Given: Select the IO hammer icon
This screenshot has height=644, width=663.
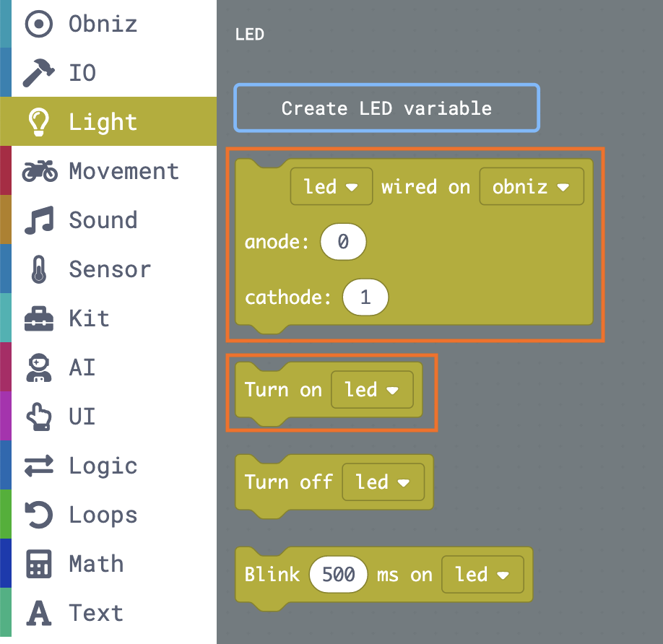Looking at the screenshot, I should click(38, 73).
